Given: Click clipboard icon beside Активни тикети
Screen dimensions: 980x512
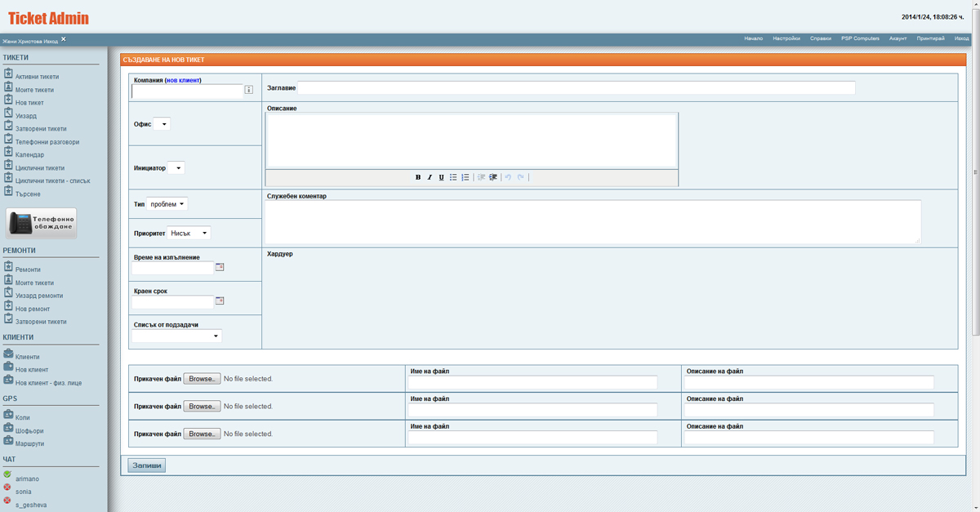Looking at the screenshot, I should click(8, 74).
